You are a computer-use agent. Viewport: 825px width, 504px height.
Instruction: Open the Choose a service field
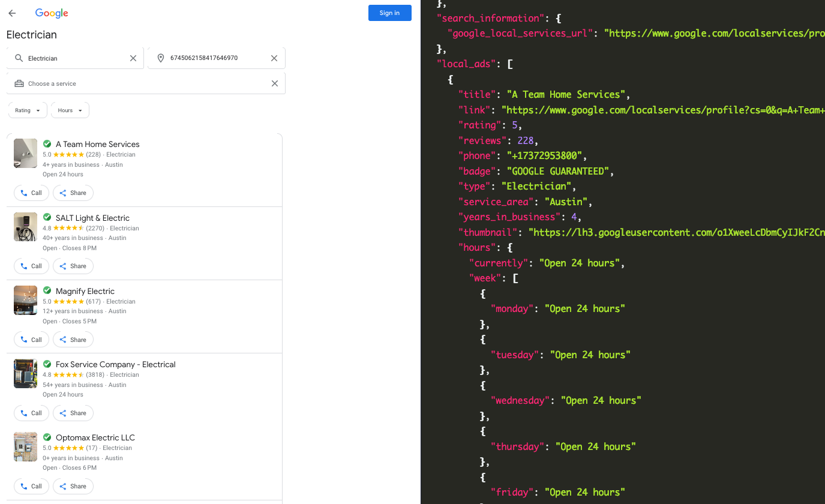click(x=146, y=83)
